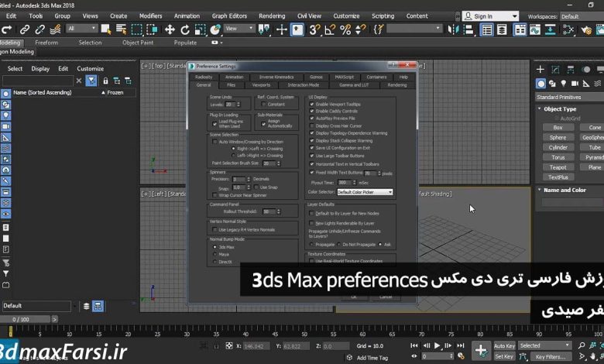Click the Unlink Selection broken chain icon
This screenshot has height=364, width=604.
[x=40, y=29]
